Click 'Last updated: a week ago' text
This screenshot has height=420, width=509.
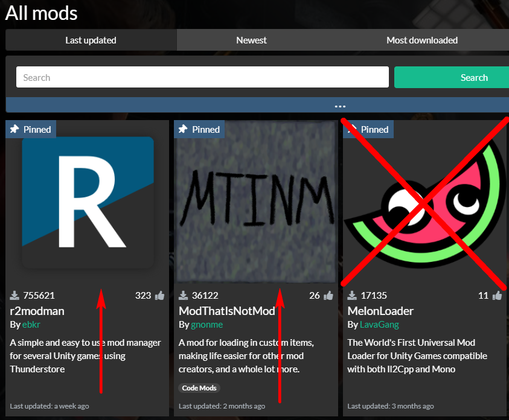coord(50,406)
